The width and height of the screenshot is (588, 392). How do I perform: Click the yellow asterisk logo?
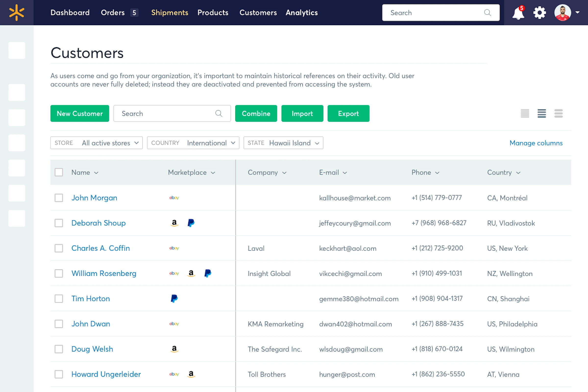(16, 12)
